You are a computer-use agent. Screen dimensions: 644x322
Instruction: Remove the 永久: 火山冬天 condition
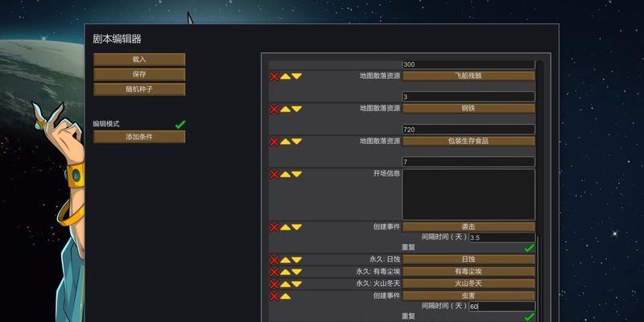coord(274,284)
